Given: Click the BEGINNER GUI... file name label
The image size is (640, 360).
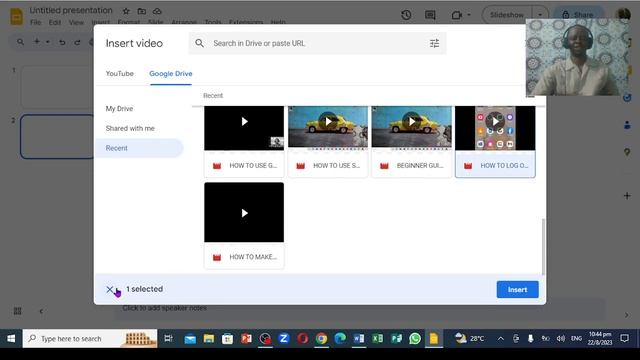Looking at the screenshot, I should tap(420, 165).
